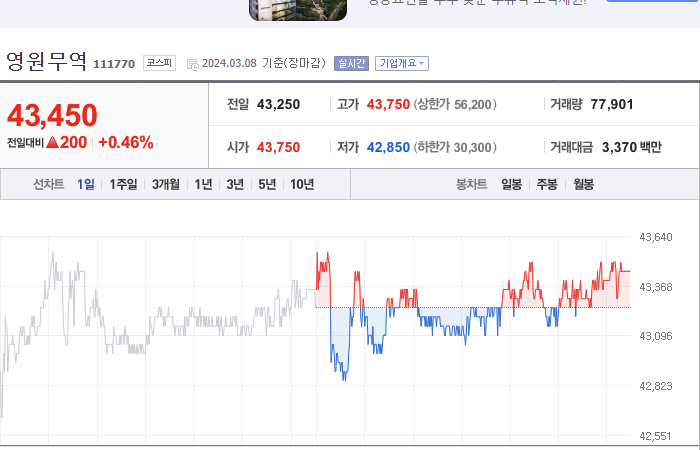Click the 42,551 axis label on chart

(x=656, y=436)
